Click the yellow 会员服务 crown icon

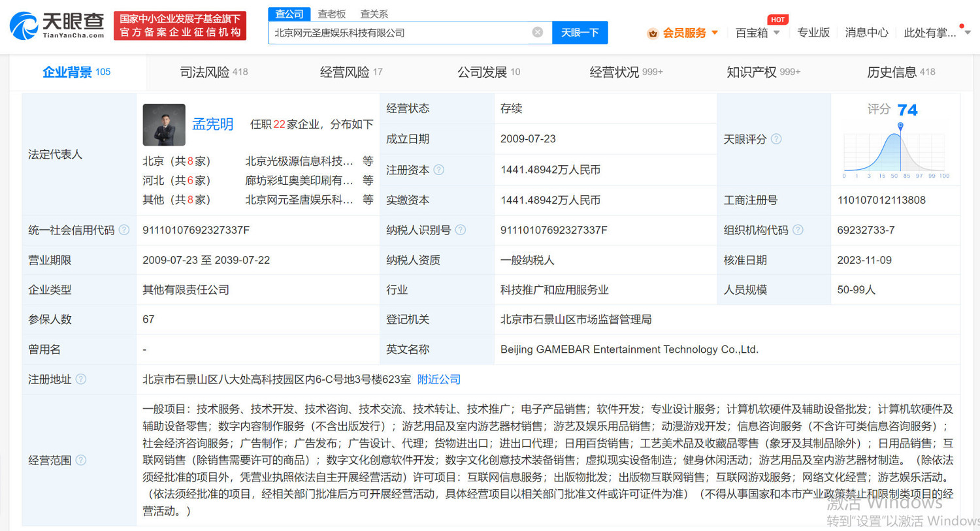[x=653, y=33]
